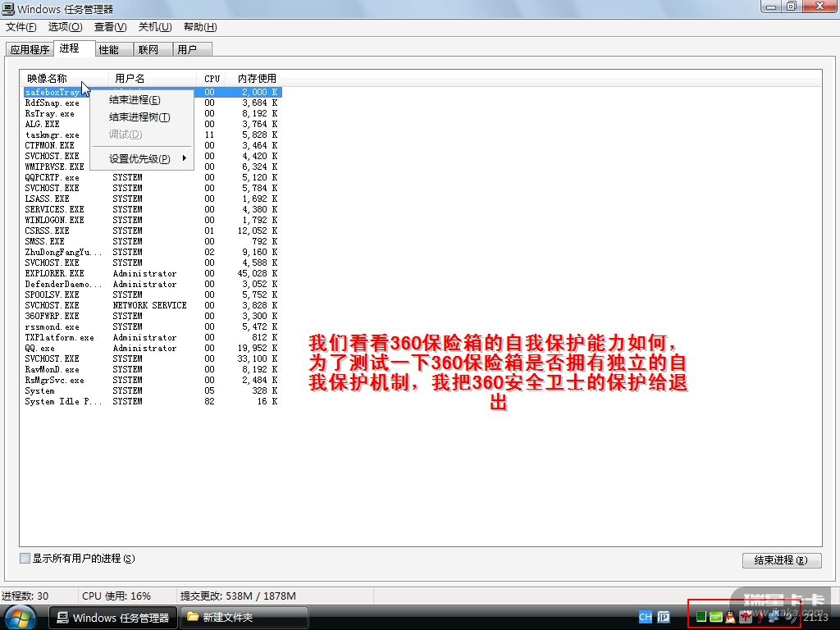The width and height of the screenshot is (840, 630).
Task: Select the CSRSS.EXE process row
Action: [x=152, y=231]
